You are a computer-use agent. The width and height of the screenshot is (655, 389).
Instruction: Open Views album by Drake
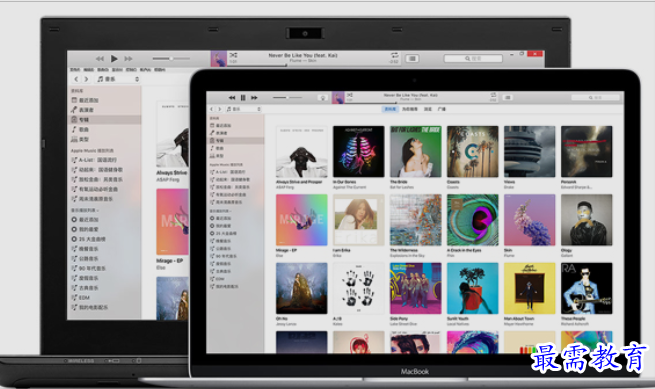pyautogui.click(x=530, y=152)
